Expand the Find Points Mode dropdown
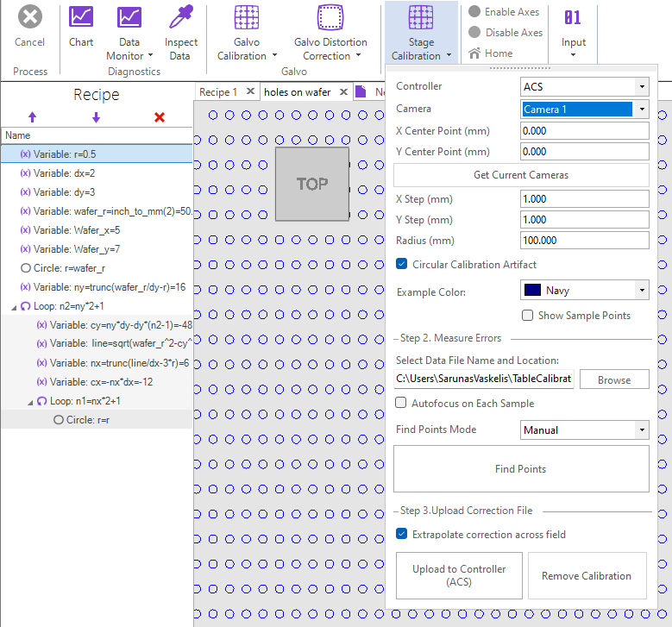This screenshot has height=627, width=672. [585, 429]
